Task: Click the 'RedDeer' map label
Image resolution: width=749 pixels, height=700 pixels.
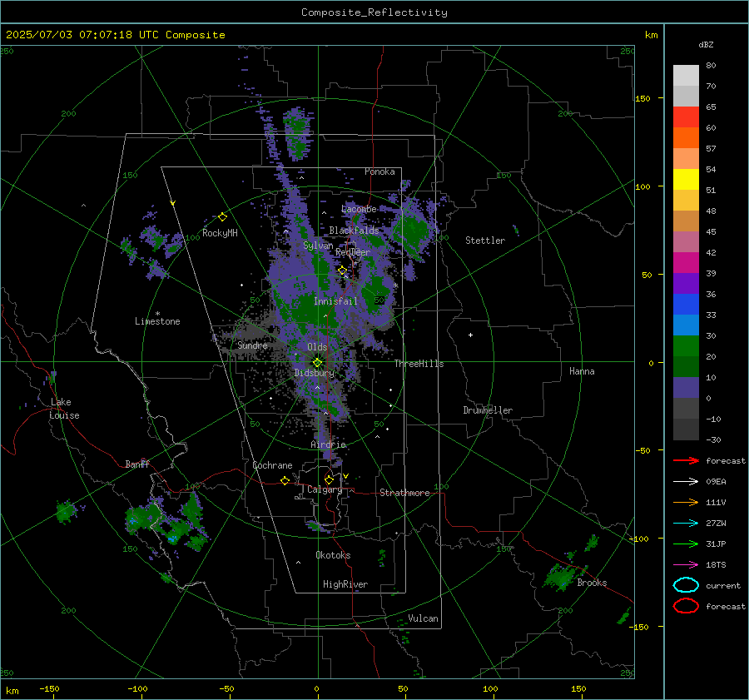Action: (353, 252)
